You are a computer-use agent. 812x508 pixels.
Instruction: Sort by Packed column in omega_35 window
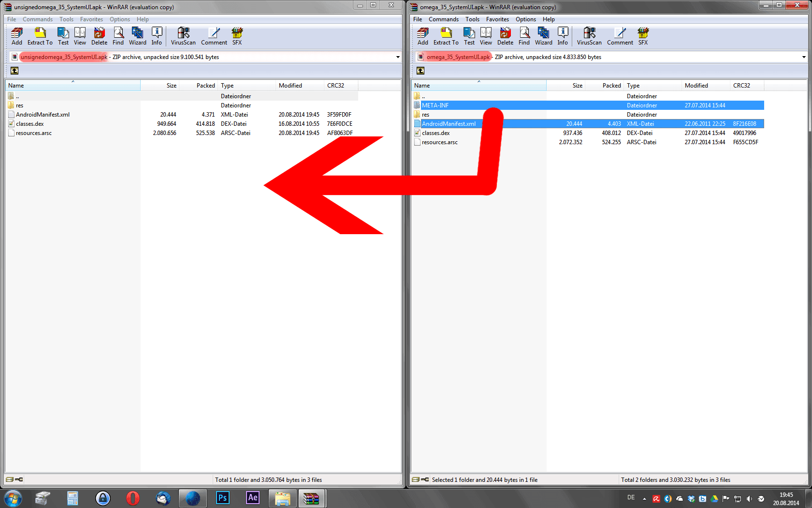605,86
